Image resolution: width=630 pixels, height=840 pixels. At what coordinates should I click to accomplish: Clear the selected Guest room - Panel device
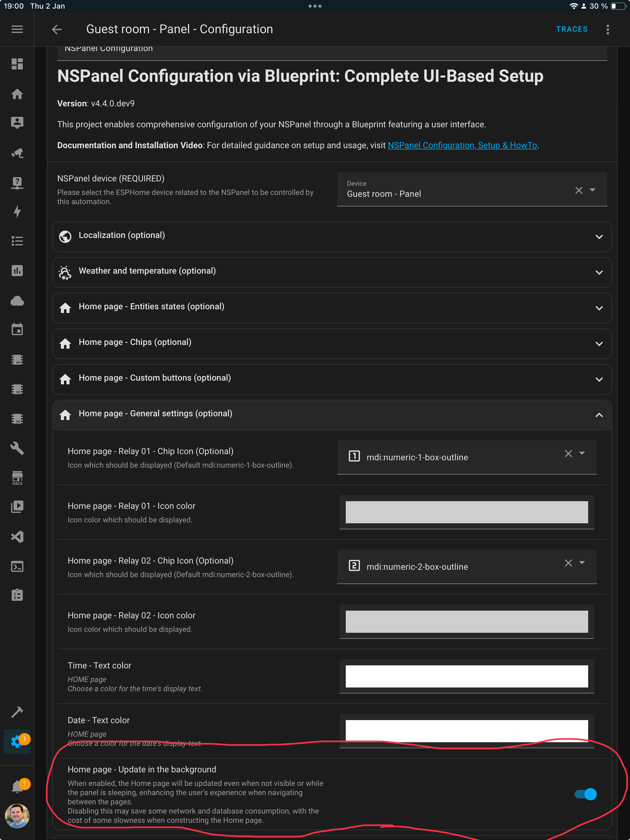(x=579, y=190)
